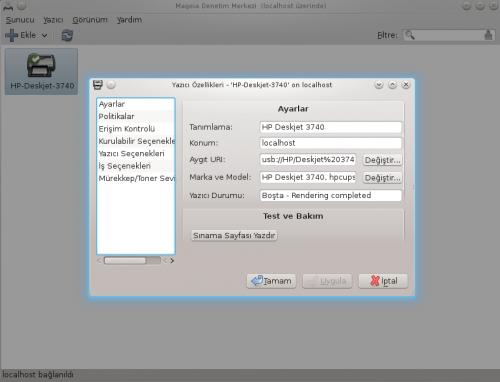Click the printer icon in dialog title bar
Screen dimensions: 500x382
[98, 85]
